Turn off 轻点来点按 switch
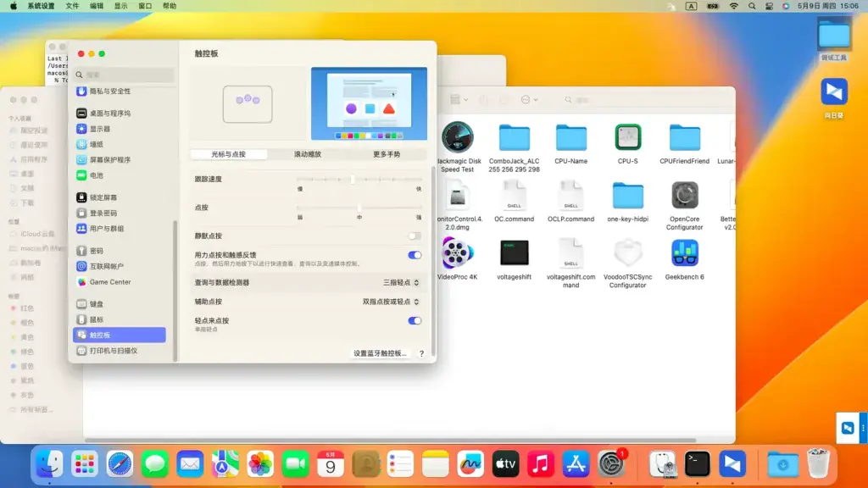The image size is (868, 488). [415, 321]
